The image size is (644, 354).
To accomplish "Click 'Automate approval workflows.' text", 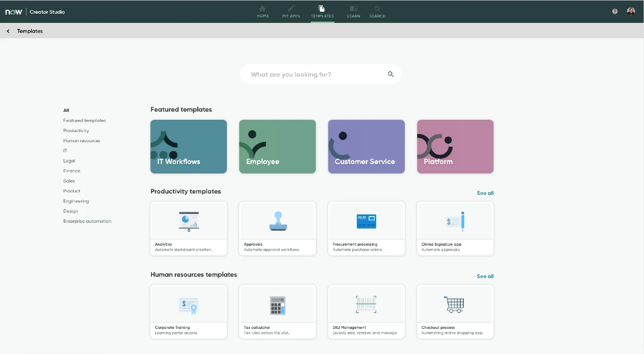I will tap(272, 250).
